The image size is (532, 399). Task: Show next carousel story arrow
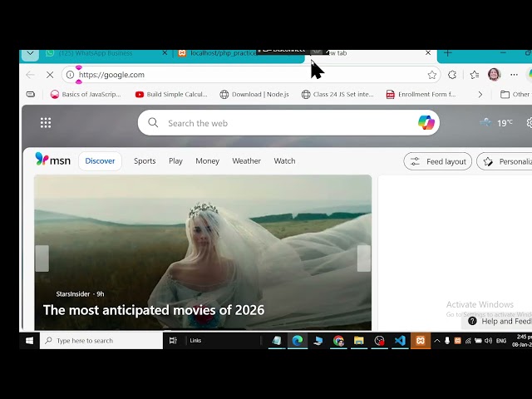(x=363, y=259)
